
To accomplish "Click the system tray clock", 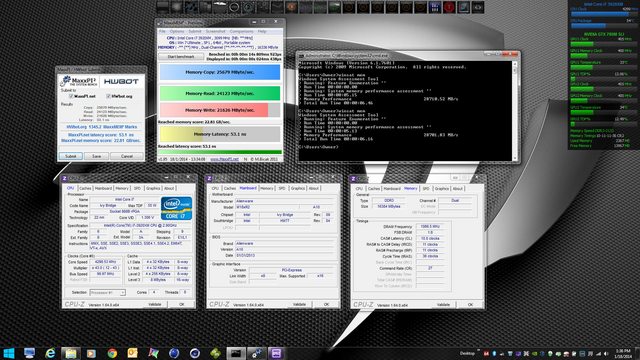I will [x=623, y=353].
